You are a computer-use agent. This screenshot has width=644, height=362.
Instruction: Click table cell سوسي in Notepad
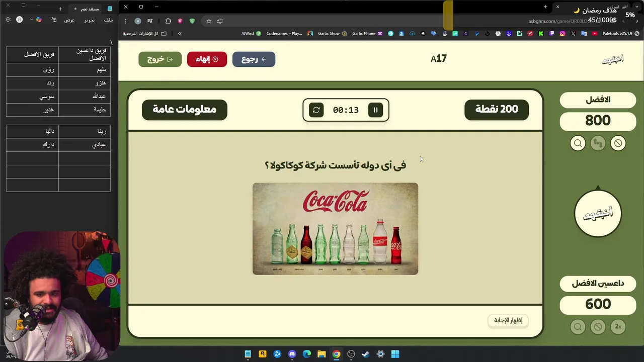pyautogui.click(x=33, y=97)
